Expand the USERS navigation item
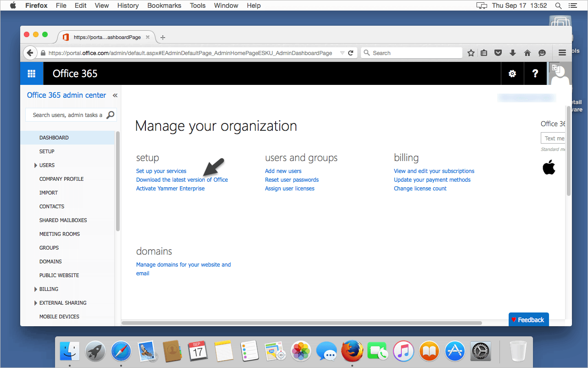The height and width of the screenshot is (368, 588). pyautogui.click(x=36, y=165)
